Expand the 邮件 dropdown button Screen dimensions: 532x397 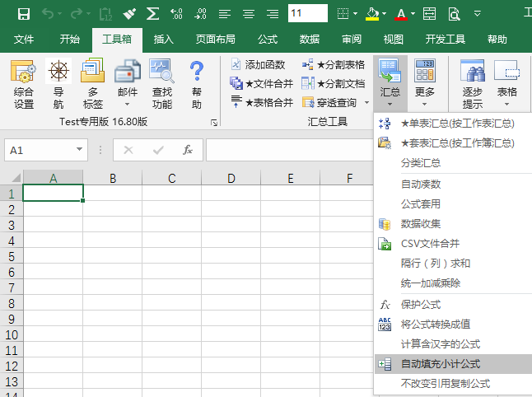pyautogui.click(x=128, y=105)
